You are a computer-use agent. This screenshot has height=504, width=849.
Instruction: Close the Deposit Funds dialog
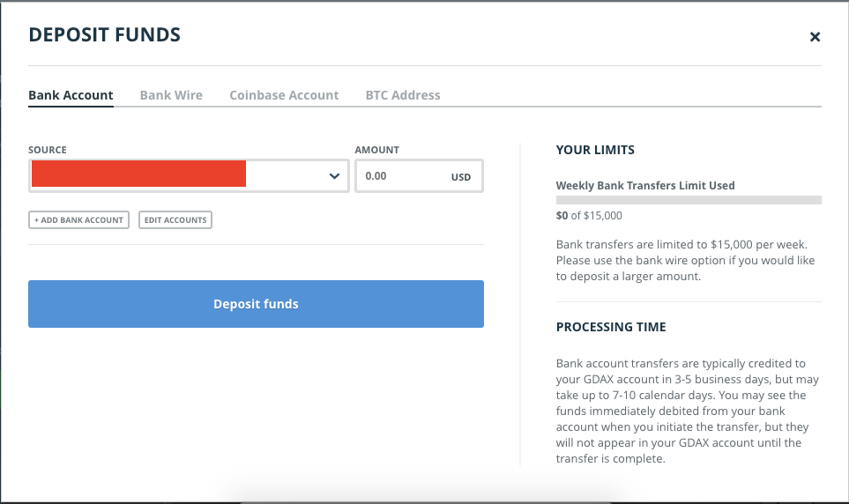pos(815,37)
